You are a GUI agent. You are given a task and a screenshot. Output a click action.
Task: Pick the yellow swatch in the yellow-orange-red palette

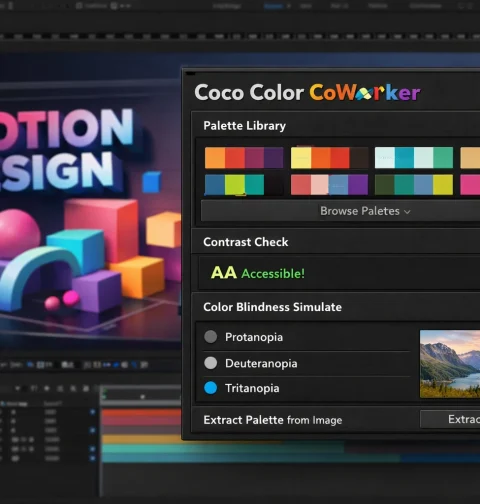pos(301,158)
